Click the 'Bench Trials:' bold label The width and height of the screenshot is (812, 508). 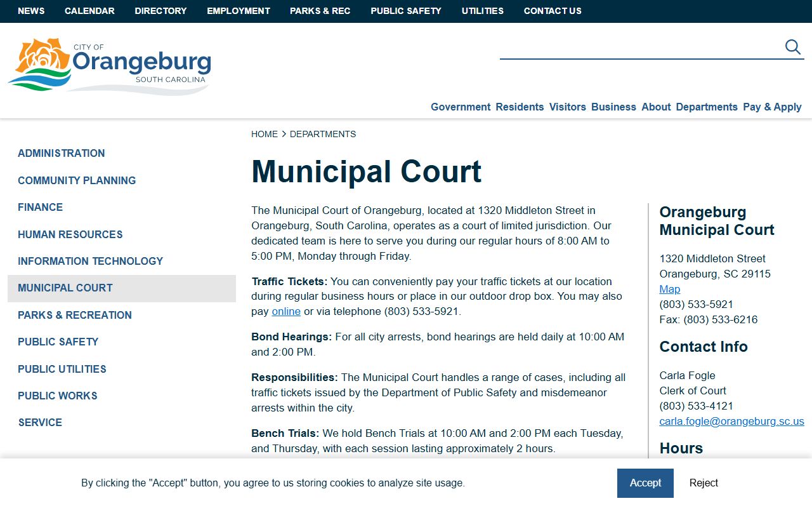click(x=285, y=433)
